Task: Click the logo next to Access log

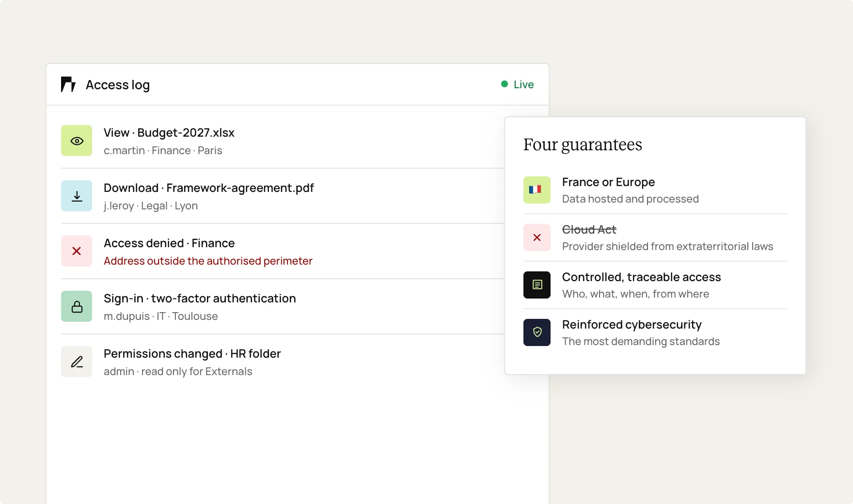Action: click(x=68, y=84)
